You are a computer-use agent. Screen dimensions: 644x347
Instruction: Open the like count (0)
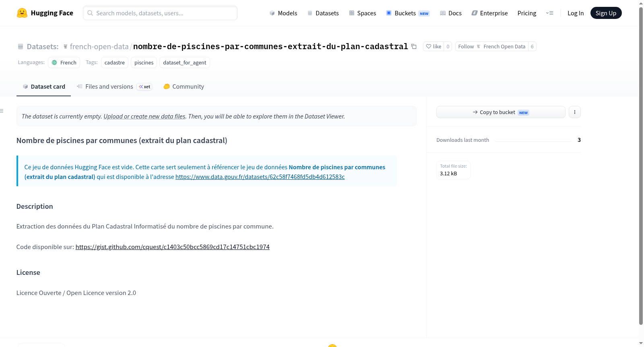(x=448, y=46)
